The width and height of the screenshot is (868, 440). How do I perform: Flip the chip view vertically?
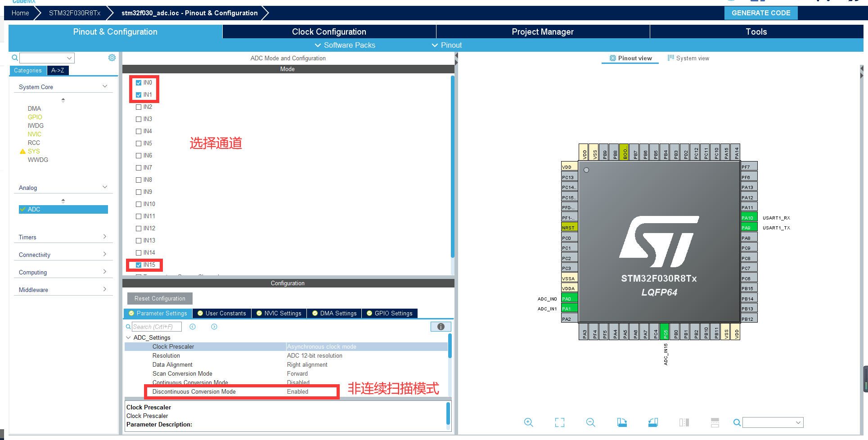coord(715,422)
